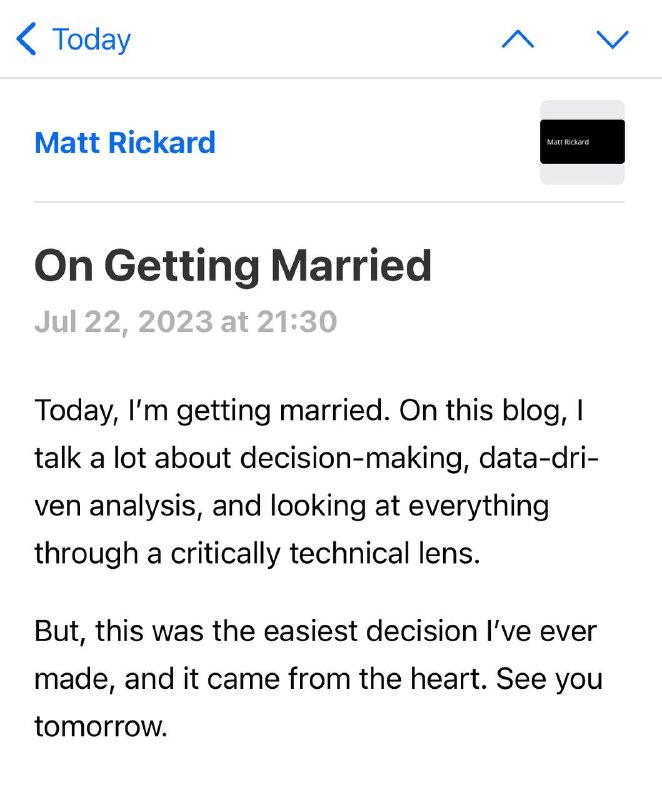Jump to next message with down arrow
The image size is (662, 800).
tap(611, 39)
